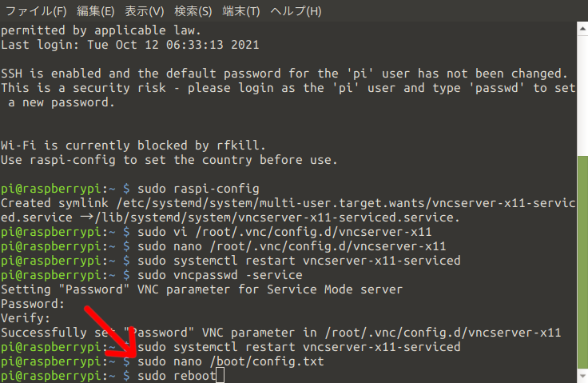588x383 pixels.
Task: Click the Verify: prompt line
Action: (26, 318)
